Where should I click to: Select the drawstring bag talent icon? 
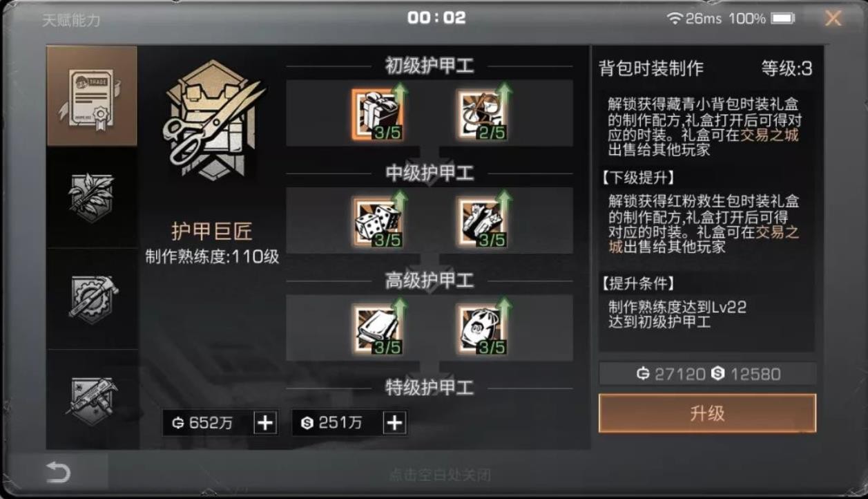483,328
